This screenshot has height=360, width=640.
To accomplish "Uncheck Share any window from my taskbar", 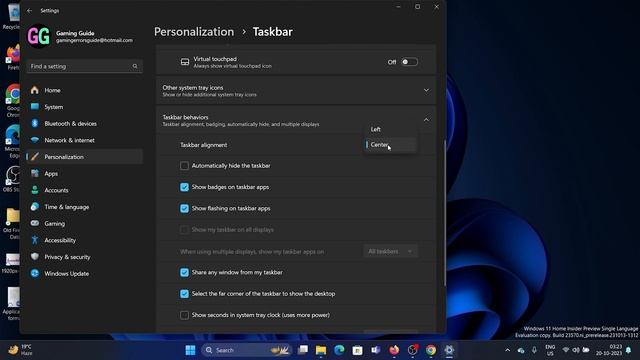I will coord(184,272).
